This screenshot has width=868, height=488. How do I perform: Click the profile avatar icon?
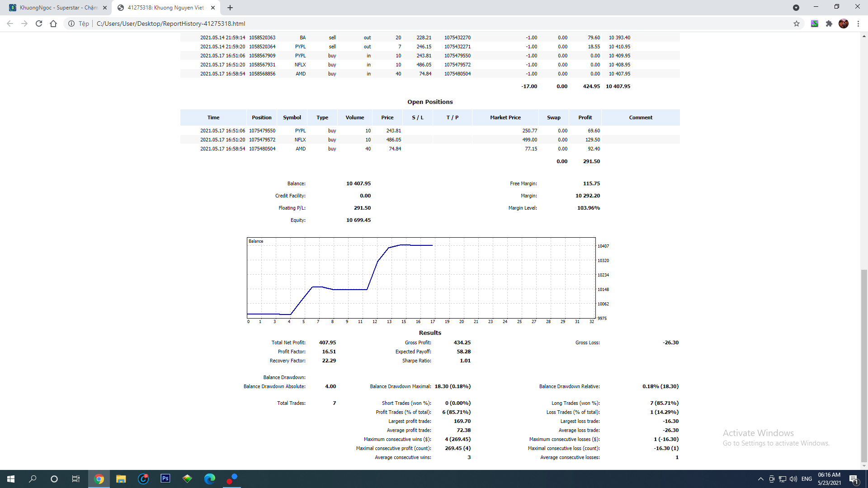click(844, 23)
